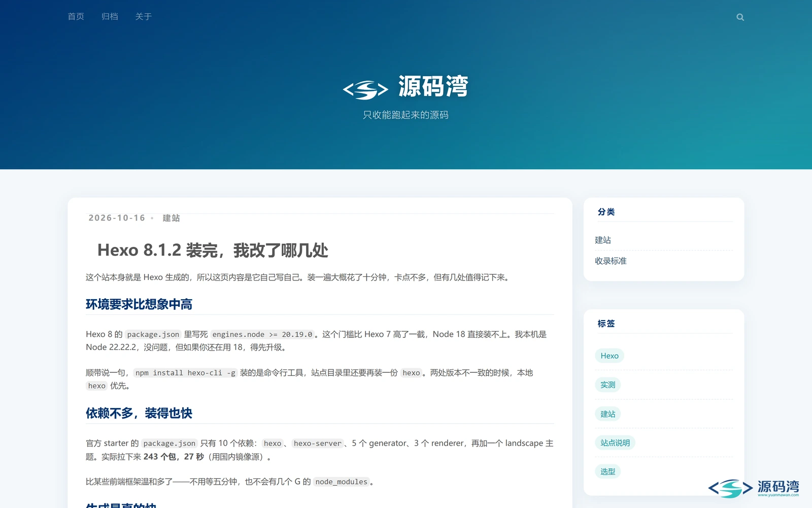
Task: Select 建站 in the 分类 sidebar list
Action: [x=603, y=240]
